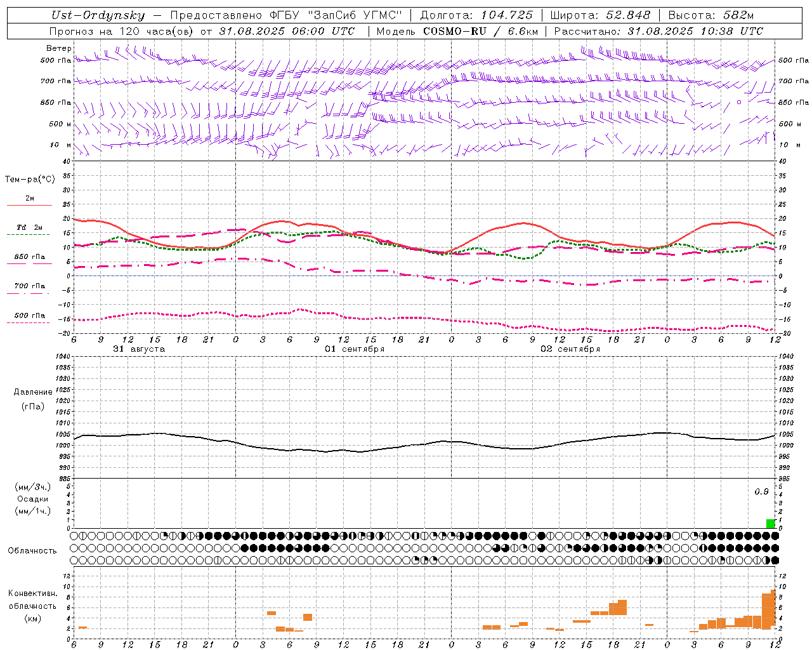Click the Тем-ра(°C) panel label

pyautogui.click(x=30, y=180)
